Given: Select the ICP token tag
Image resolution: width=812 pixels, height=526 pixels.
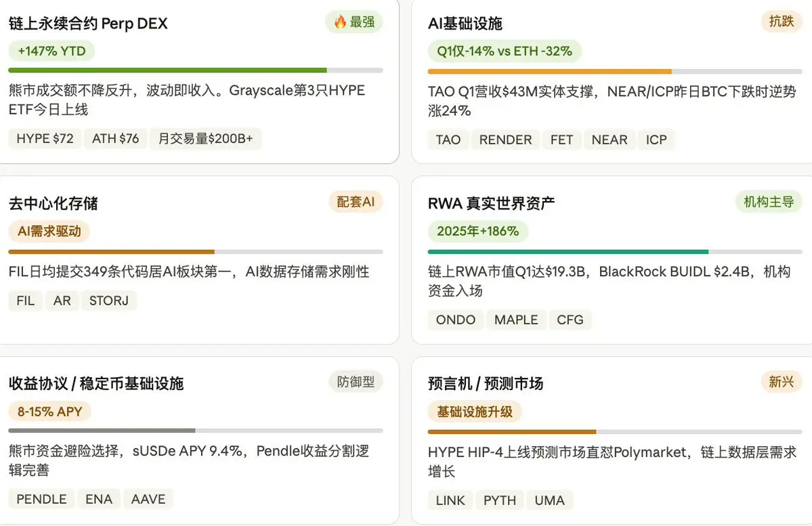Looking at the screenshot, I should (x=656, y=139).
